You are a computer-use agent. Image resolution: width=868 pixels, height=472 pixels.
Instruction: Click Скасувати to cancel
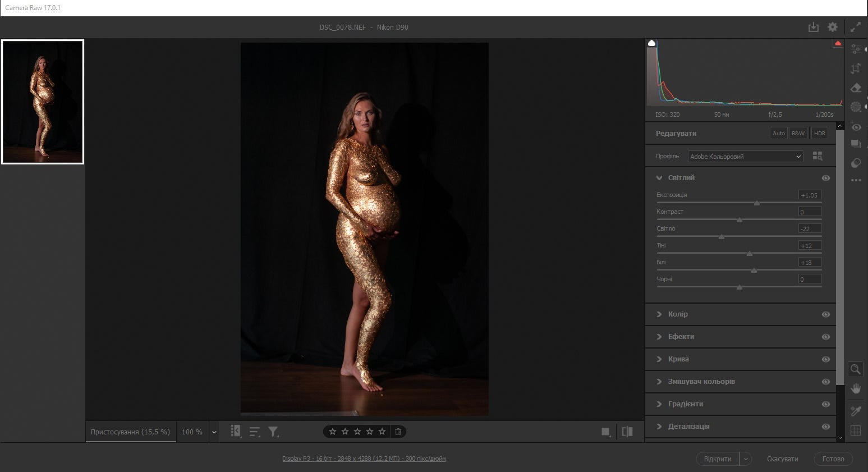(782, 459)
